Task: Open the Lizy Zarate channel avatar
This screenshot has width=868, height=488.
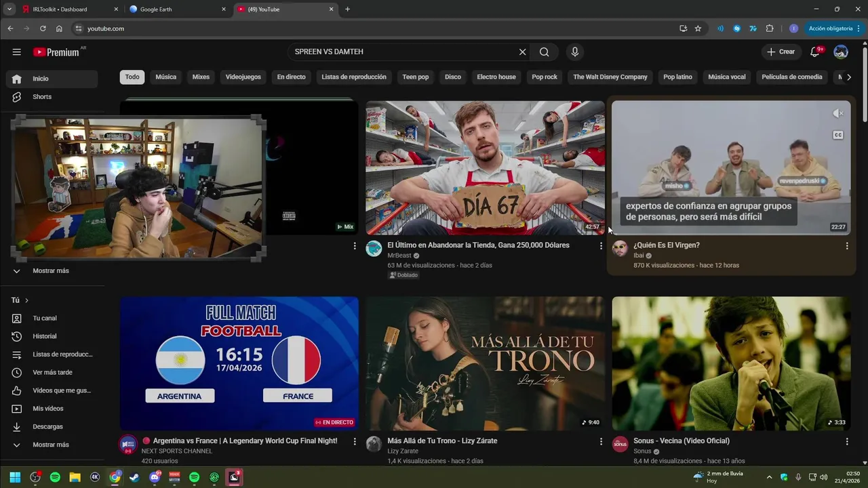Action: pyautogui.click(x=374, y=444)
